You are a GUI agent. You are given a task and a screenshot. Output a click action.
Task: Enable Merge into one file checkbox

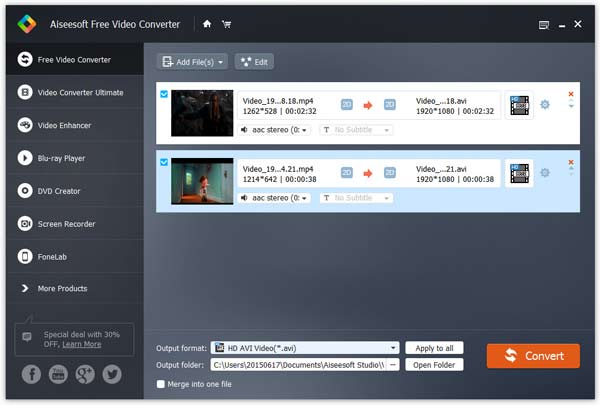click(x=161, y=384)
